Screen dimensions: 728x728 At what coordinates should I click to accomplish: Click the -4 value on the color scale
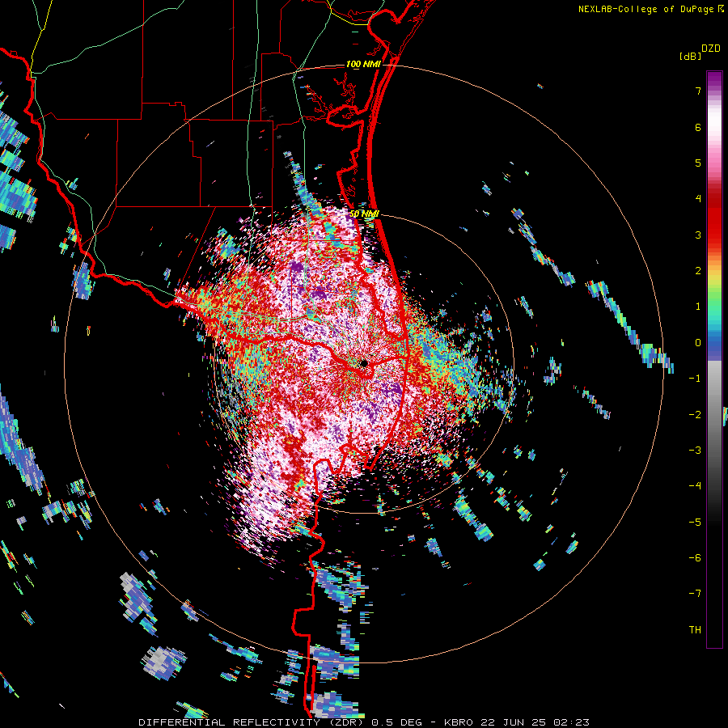(x=695, y=485)
